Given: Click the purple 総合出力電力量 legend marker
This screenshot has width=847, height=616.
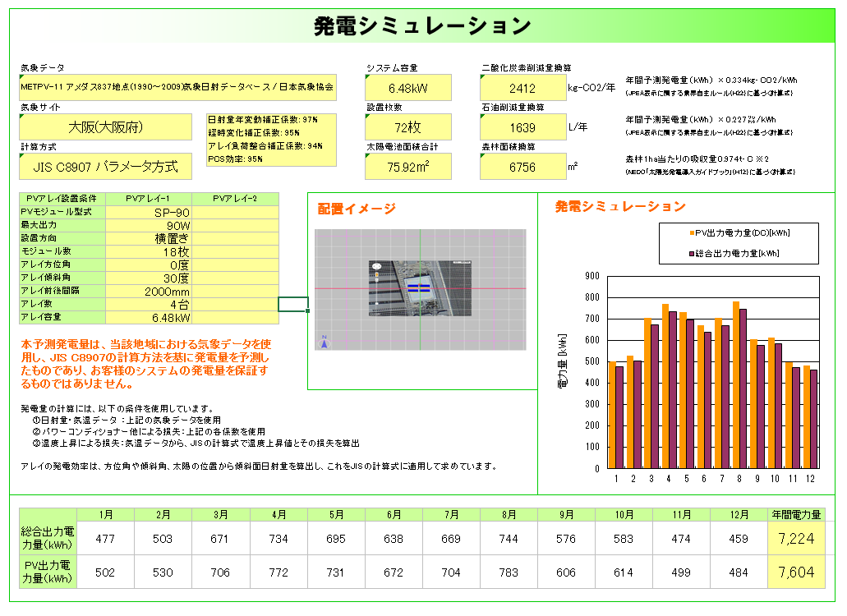Looking at the screenshot, I should 692,253.
